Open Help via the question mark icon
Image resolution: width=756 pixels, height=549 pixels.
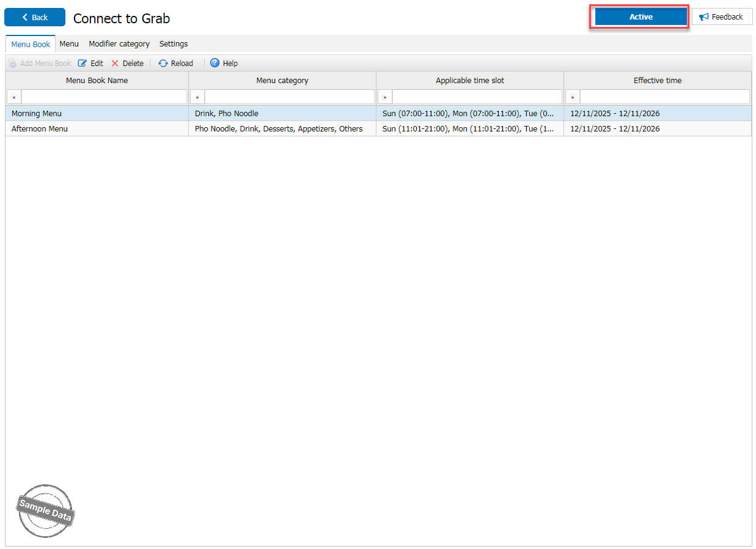tap(215, 63)
